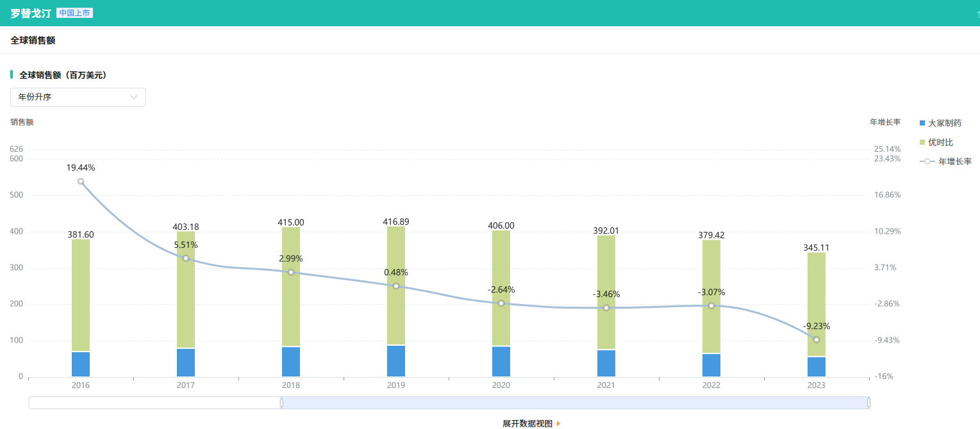Select the 2.99% growth marker for 2018

pos(291,272)
